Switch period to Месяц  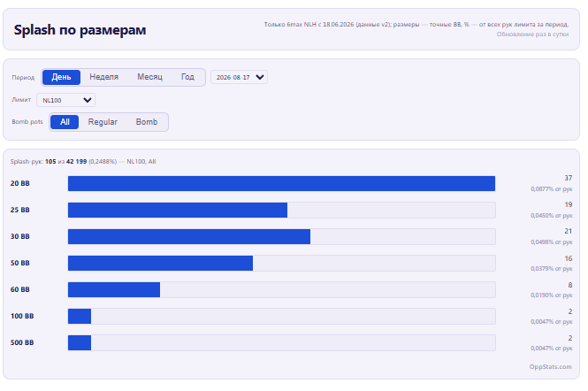coord(149,77)
